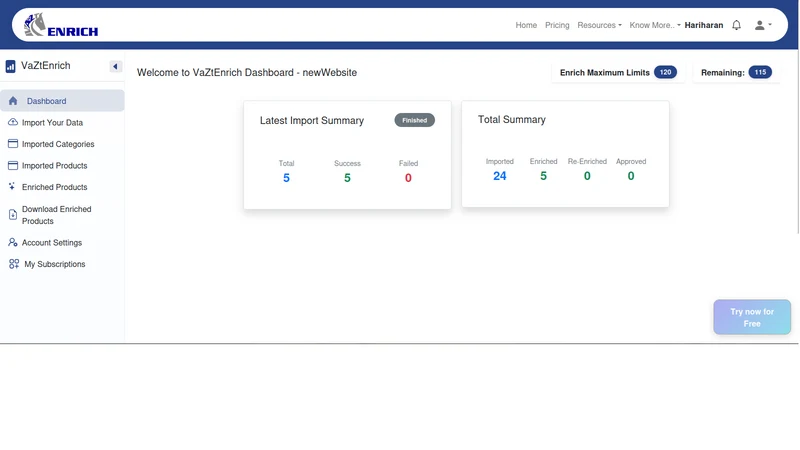Open Pricing in top navigation
Viewport: 800px width, 450px height.
pyautogui.click(x=557, y=25)
